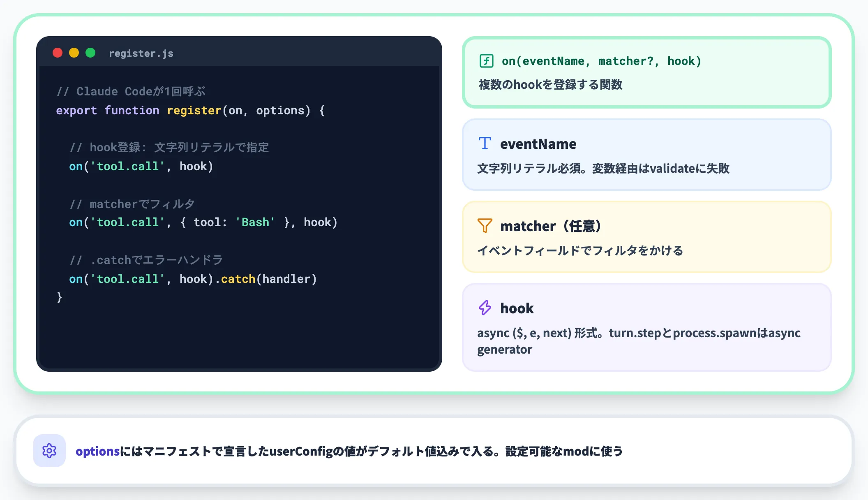Screen dimensions: 868x500
Task: Click the gear icon beside the options note
Action: 49,451
